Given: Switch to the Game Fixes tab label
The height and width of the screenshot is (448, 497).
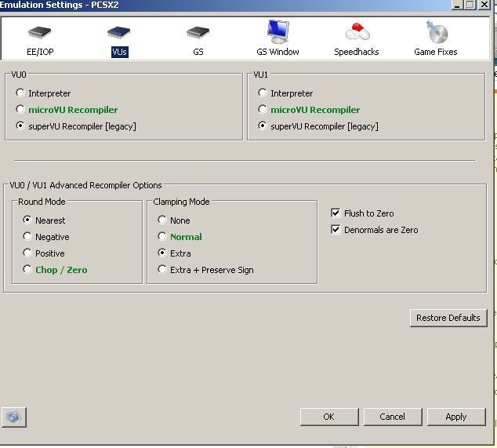Looking at the screenshot, I should (x=436, y=52).
